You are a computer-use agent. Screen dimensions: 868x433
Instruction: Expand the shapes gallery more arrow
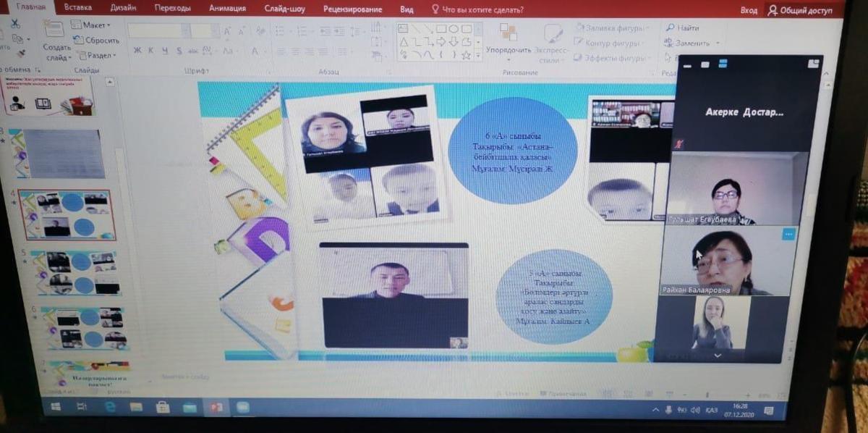478,55
